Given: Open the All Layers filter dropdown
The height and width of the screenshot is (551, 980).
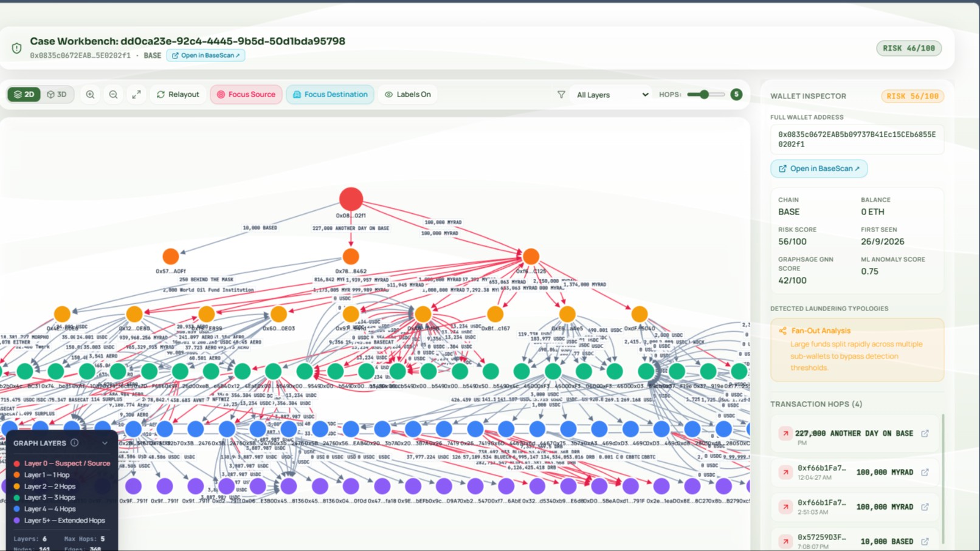Looking at the screenshot, I should (612, 95).
